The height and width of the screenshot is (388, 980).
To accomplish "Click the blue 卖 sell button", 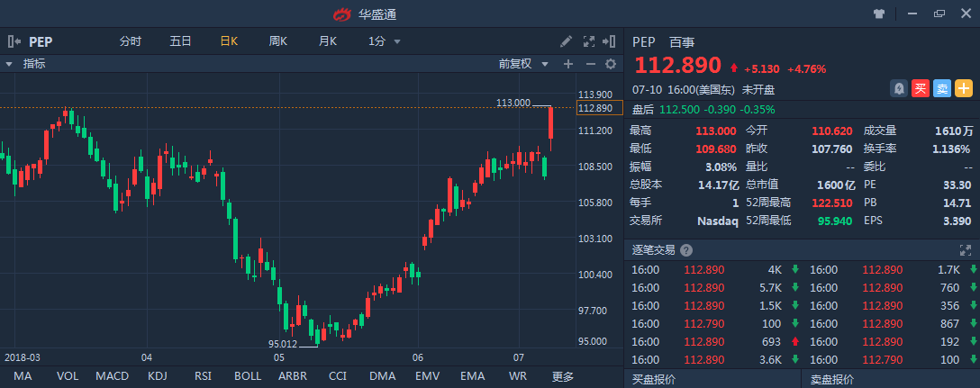I will tap(942, 89).
